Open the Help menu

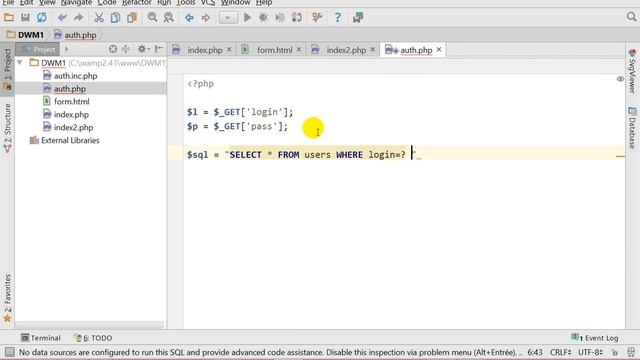pos(264,3)
